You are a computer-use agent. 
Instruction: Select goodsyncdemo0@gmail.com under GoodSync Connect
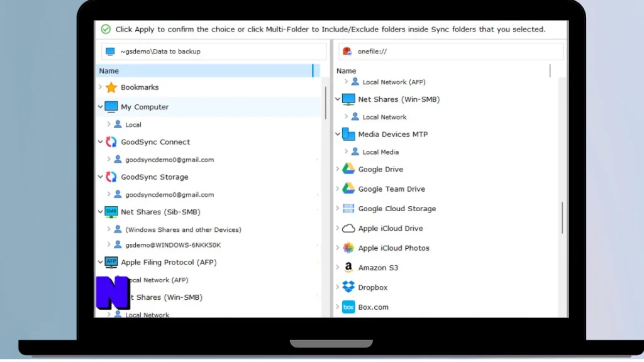pyautogui.click(x=170, y=160)
